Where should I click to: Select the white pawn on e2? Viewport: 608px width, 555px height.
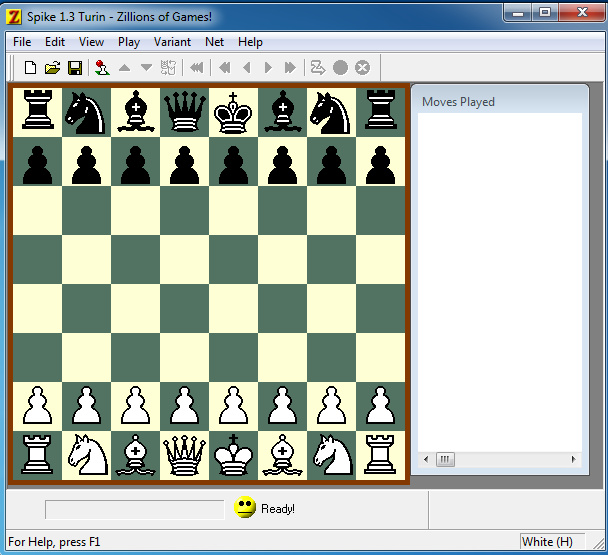(233, 406)
